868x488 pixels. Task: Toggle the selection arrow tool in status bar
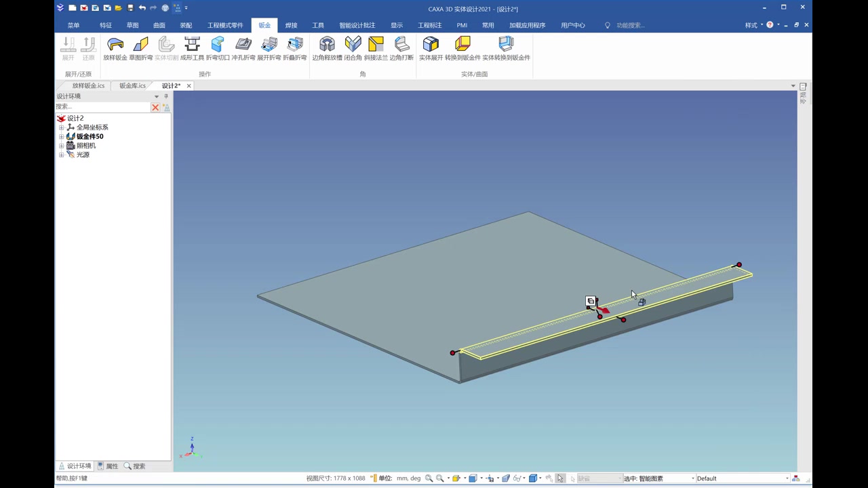pos(560,479)
